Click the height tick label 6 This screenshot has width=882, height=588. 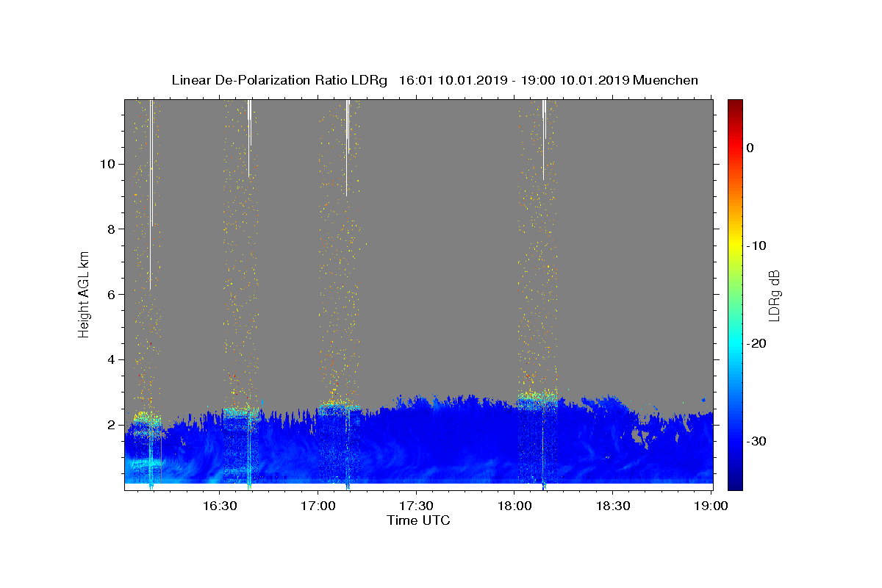(110, 294)
